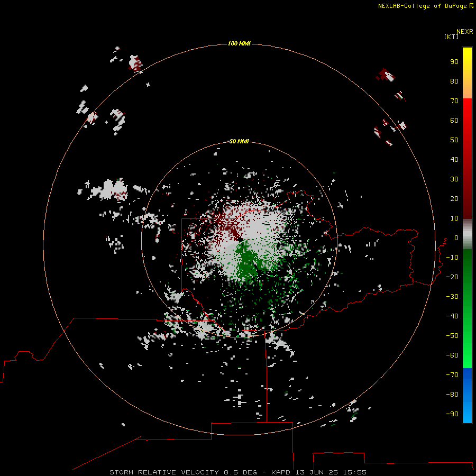Click the -30 value on velocity scale
This screenshot has height=476, width=476.
coord(452,297)
